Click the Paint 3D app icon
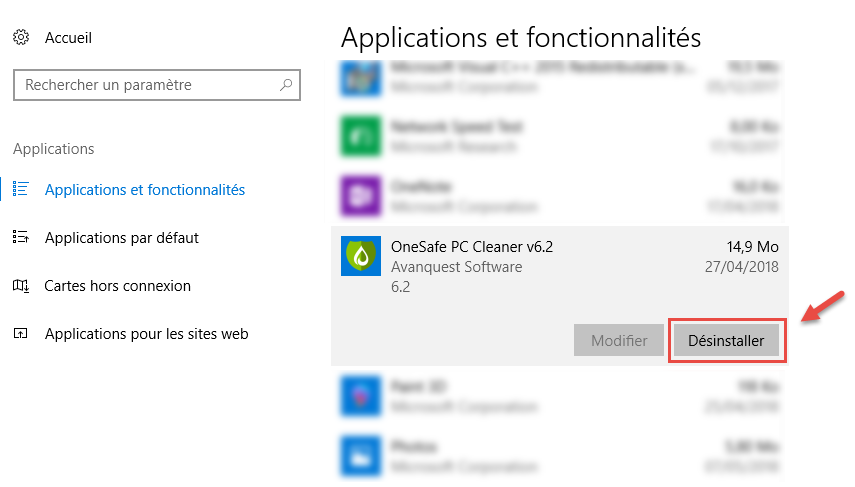This screenshot has height=487, width=855. coord(360,395)
